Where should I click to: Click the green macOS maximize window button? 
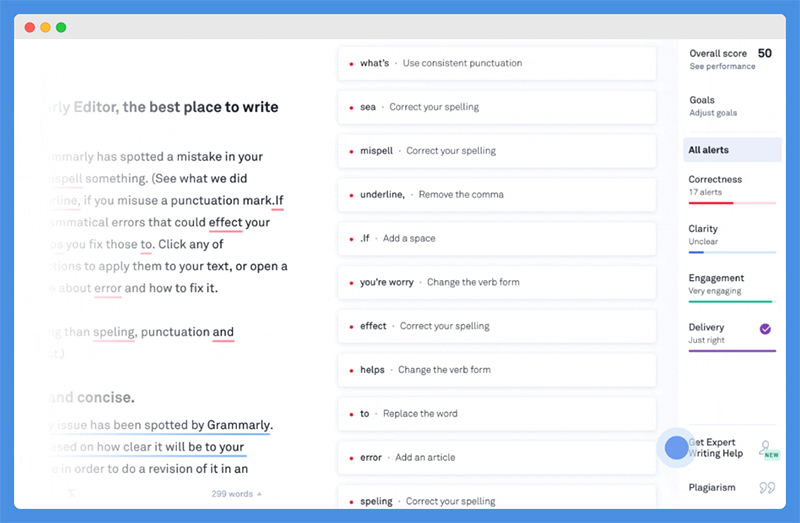tap(61, 28)
